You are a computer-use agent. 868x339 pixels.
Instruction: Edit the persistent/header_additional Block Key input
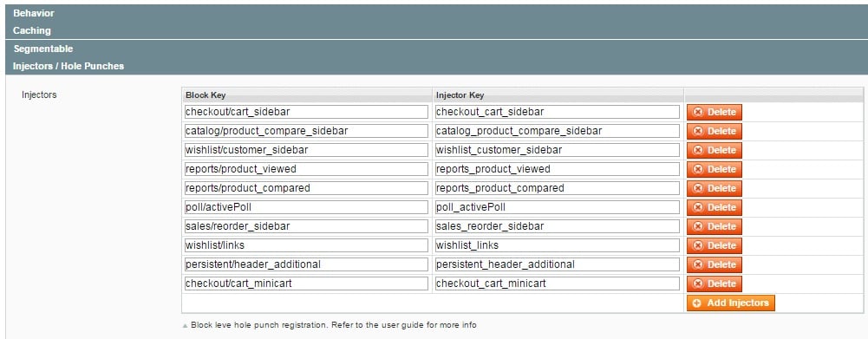(306, 264)
